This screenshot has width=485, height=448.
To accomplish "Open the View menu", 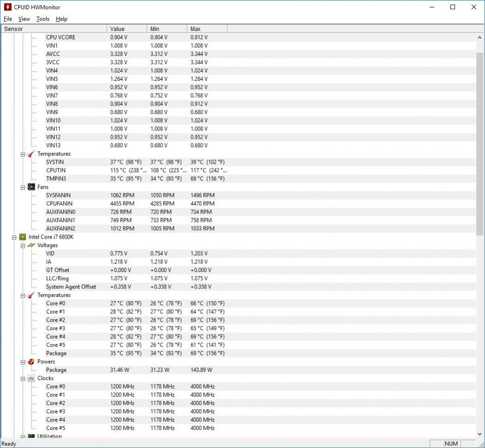I will (x=24, y=19).
